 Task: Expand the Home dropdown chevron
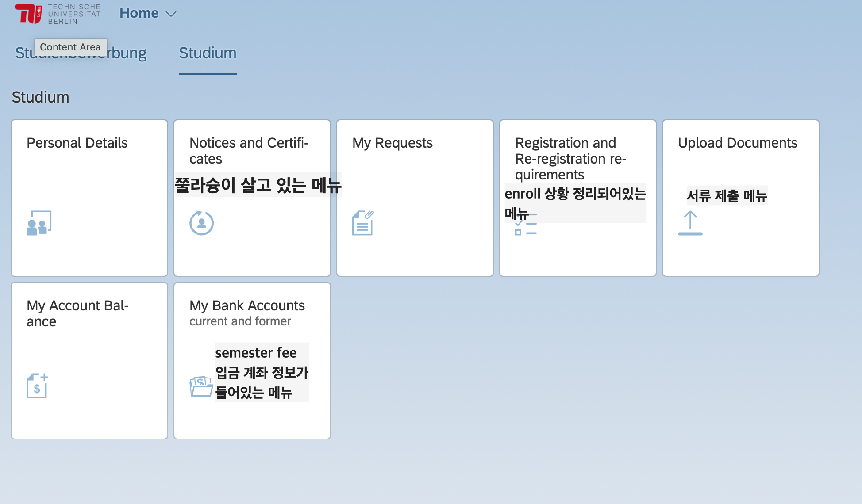pos(171,14)
